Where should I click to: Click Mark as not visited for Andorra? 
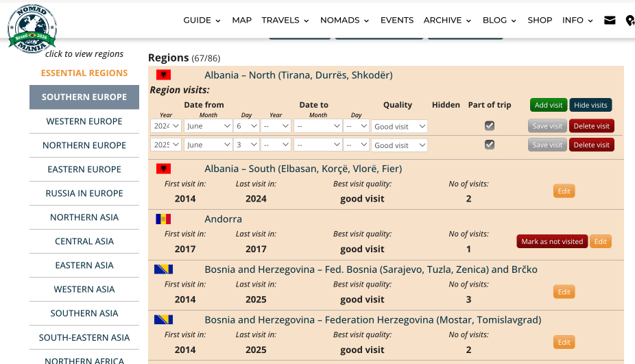(x=552, y=241)
